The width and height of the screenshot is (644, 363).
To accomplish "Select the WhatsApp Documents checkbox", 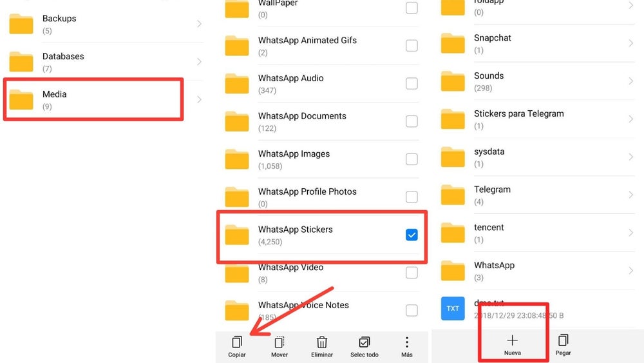I will coord(412,121).
